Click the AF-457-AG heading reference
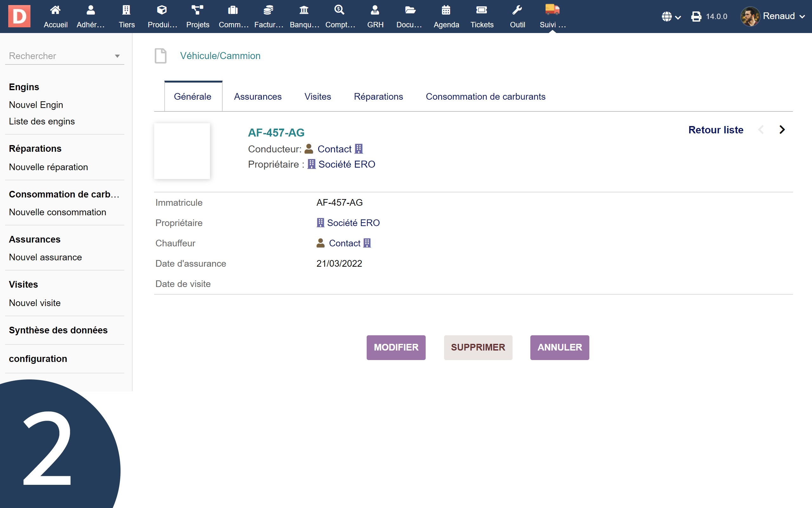812x508 pixels. click(276, 133)
